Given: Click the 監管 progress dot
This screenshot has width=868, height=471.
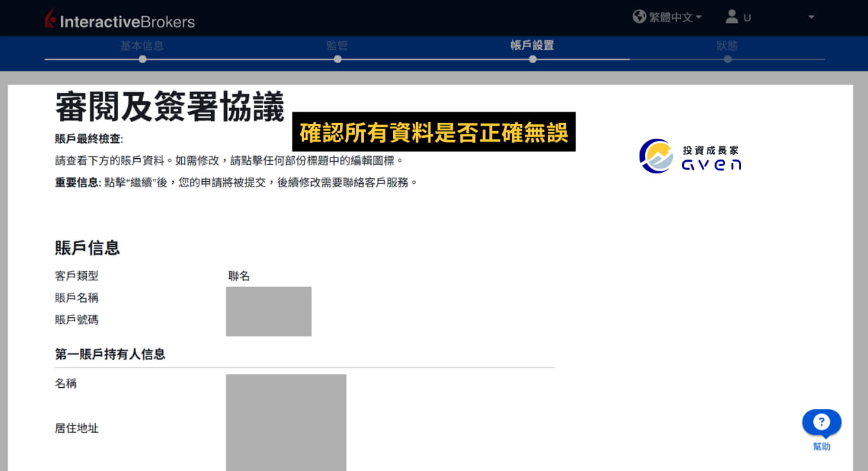Looking at the screenshot, I should point(337,59).
